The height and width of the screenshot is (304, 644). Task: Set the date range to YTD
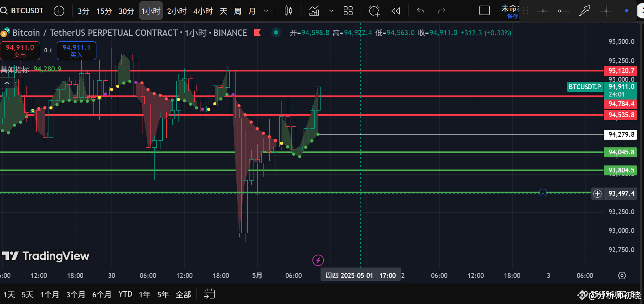tap(125, 294)
